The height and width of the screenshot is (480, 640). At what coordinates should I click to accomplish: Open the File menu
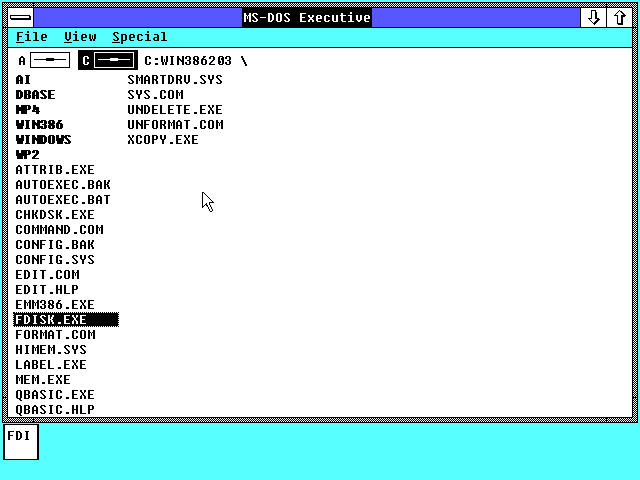[x=32, y=37]
